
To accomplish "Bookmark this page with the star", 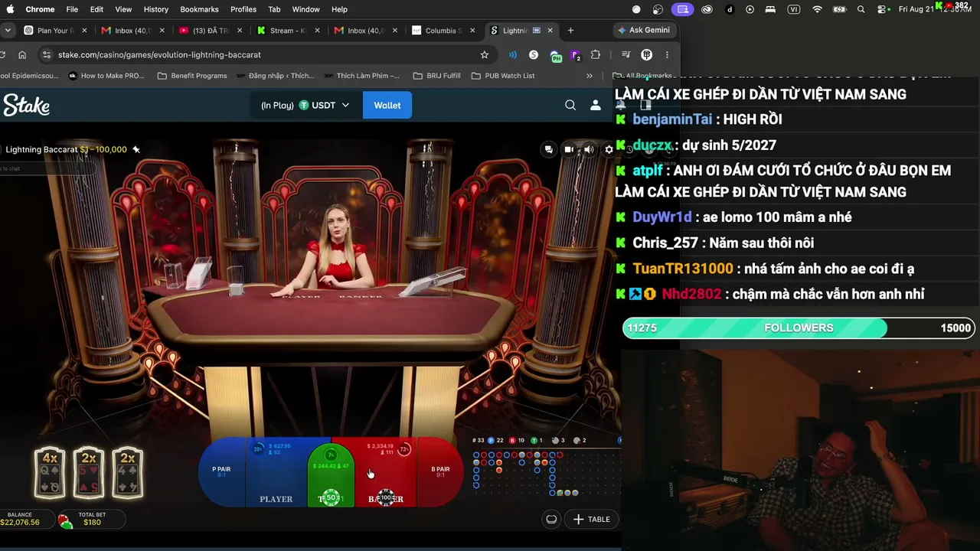I will click(485, 55).
